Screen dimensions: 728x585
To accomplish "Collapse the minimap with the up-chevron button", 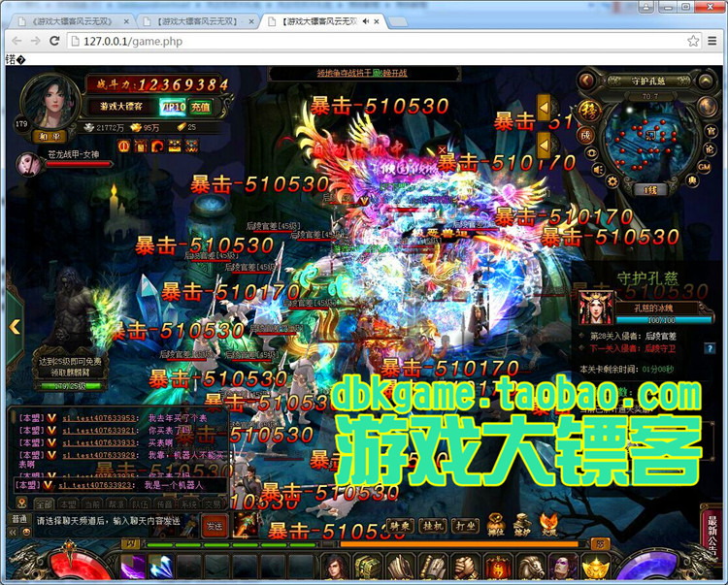I will pyautogui.click(x=706, y=81).
